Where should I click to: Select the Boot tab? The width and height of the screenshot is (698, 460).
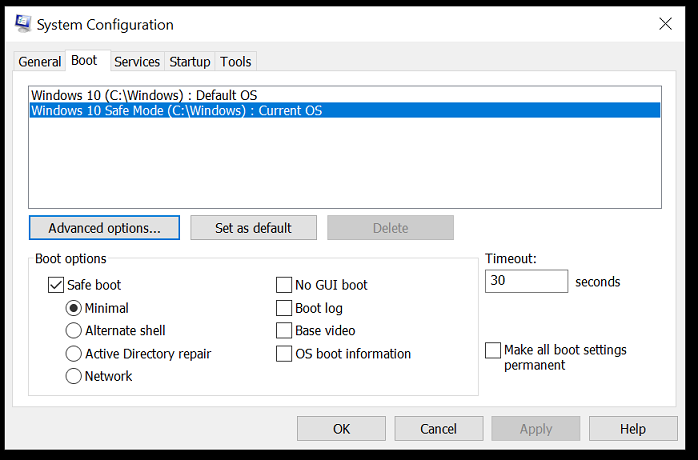coord(84,60)
